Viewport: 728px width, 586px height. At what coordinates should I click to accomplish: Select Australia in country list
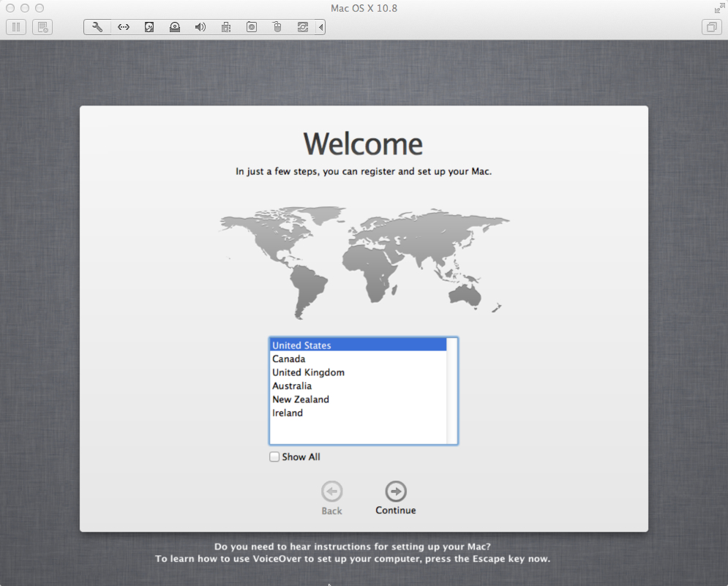coord(358,386)
